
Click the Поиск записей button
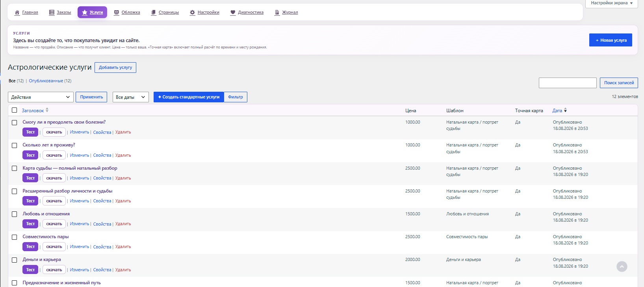coord(619,83)
